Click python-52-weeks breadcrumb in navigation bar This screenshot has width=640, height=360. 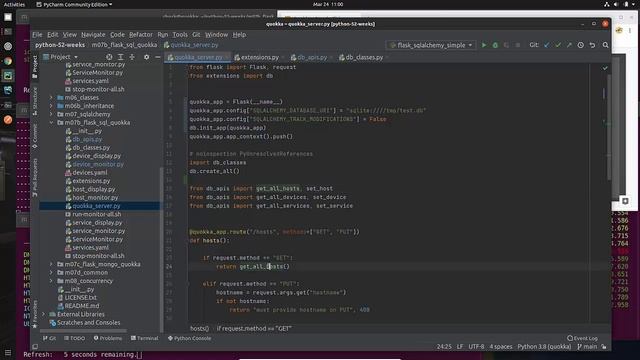60,45
